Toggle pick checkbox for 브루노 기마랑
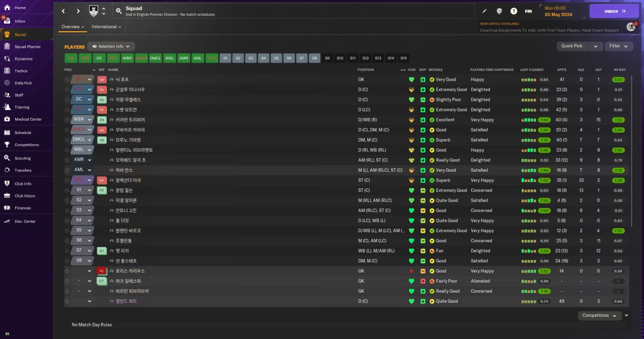This screenshot has width=644, height=339. click(x=67, y=140)
